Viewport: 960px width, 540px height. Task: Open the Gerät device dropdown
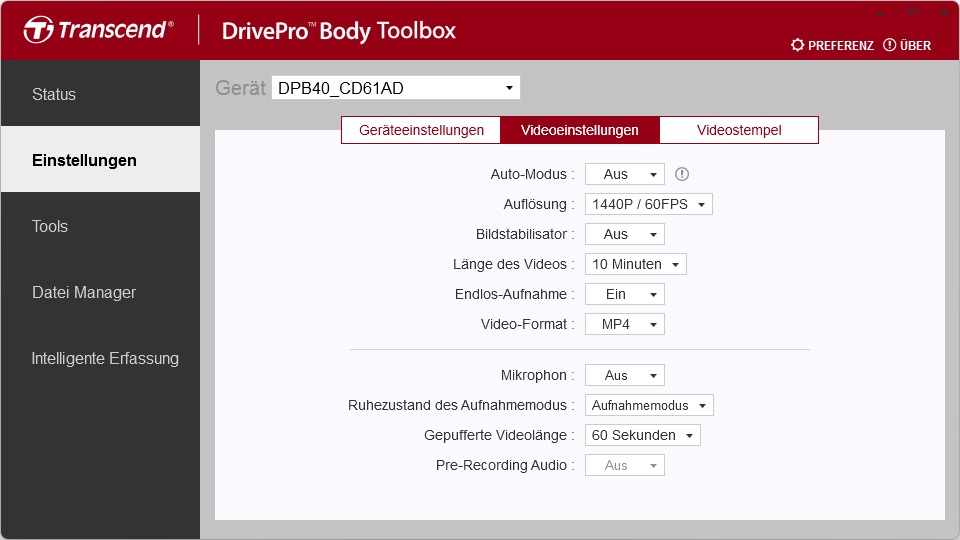tap(396, 88)
